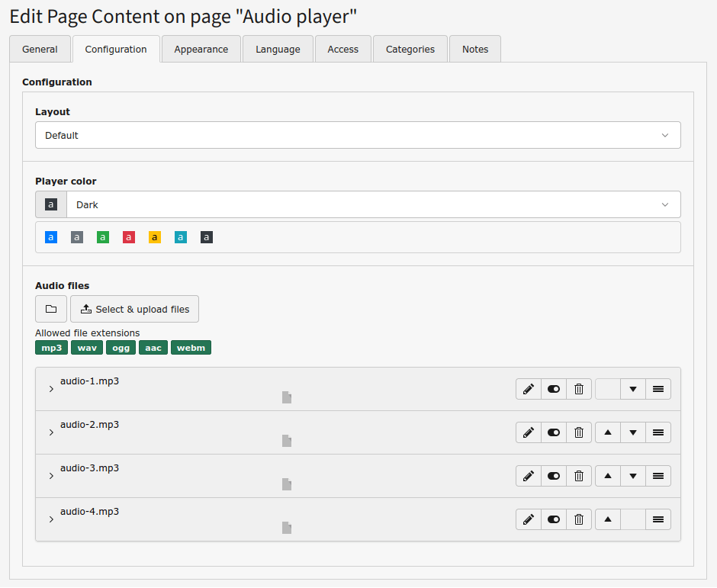Click Select & upload files button
This screenshot has width=717, height=588.
135,309
